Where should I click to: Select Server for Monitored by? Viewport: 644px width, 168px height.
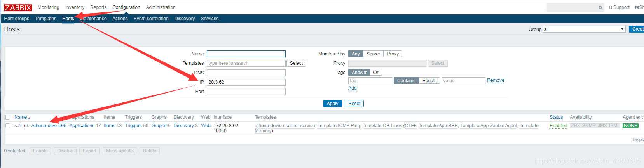pos(373,54)
